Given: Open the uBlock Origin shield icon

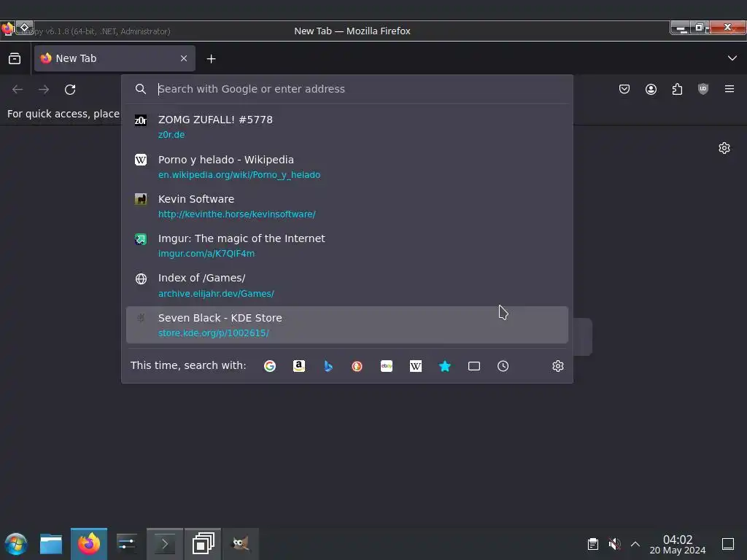Looking at the screenshot, I should [x=703, y=89].
